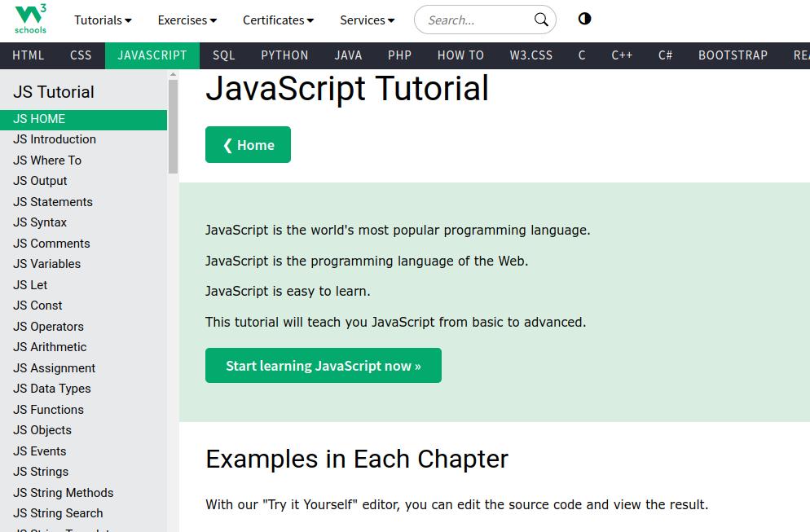
Task: Open the Exercises dropdown menu
Action: coord(187,20)
